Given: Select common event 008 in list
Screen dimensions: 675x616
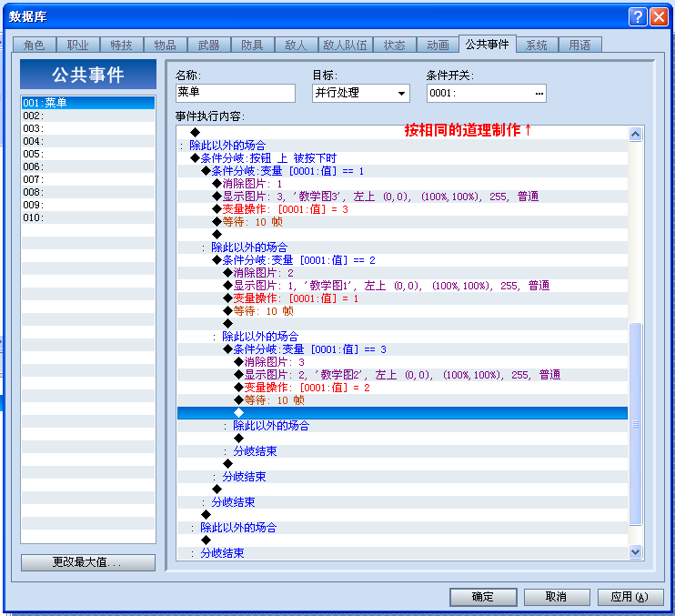Looking at the screenshot, I should coord(88,192).
